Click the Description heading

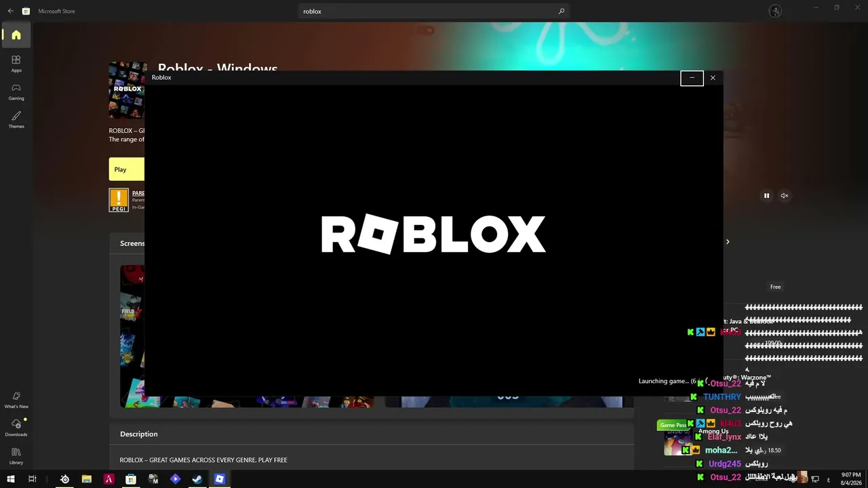(139, 434)
